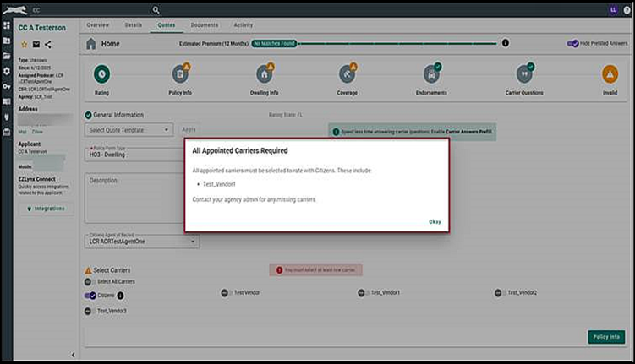
Task: Open the dashboard icon in left sidebar
Action: coord(7,25)
